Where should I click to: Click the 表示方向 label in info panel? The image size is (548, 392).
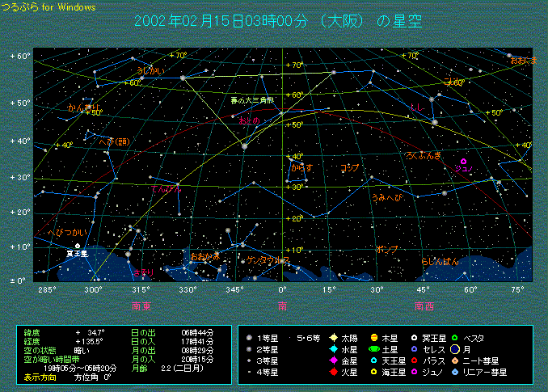pos(40,377)
